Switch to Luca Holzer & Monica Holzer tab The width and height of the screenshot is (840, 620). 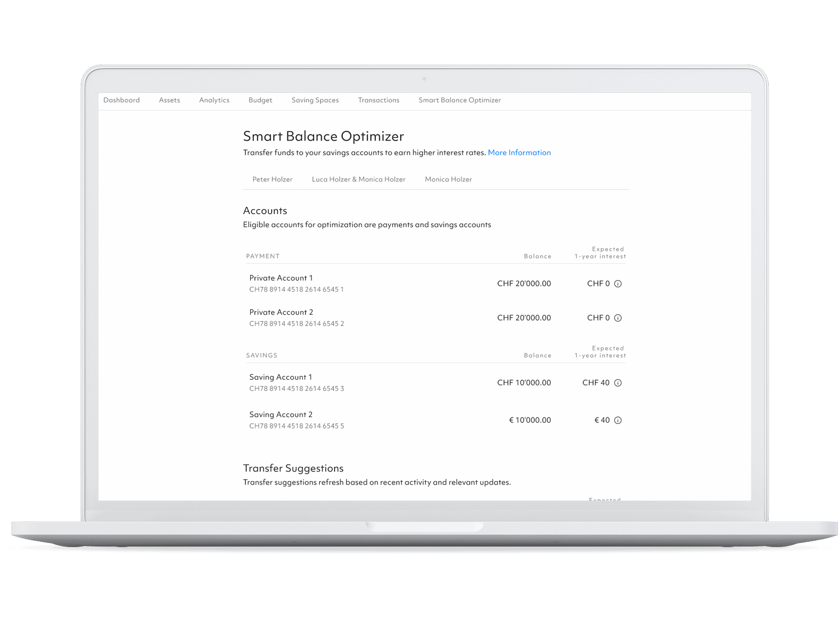coord(359,179)
